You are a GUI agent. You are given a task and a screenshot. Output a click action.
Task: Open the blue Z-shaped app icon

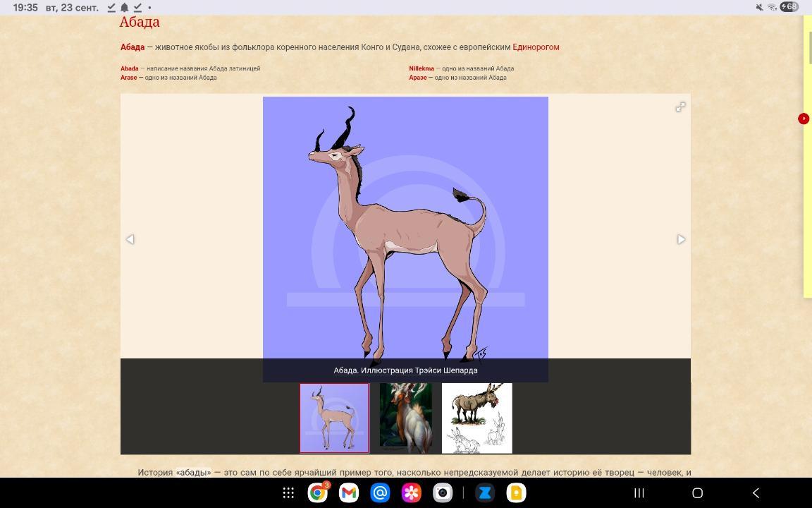click(x=485, y=492)
